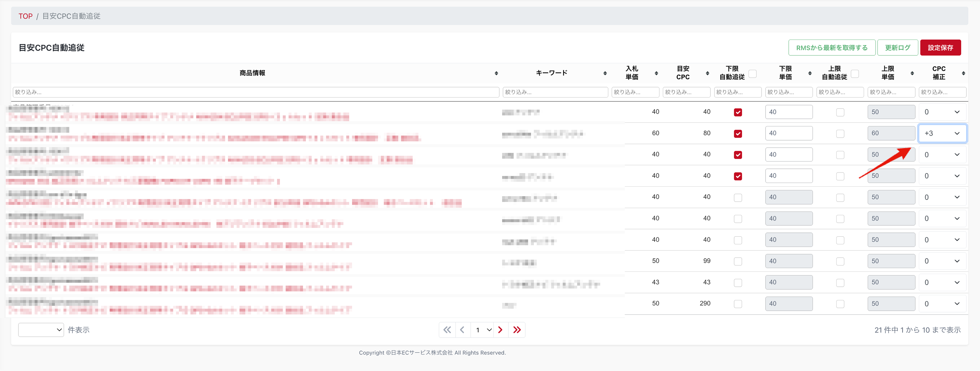Click the TOP breadcrumb link
The width and height of the screenshot is (980, 371).
coord(25,16)
